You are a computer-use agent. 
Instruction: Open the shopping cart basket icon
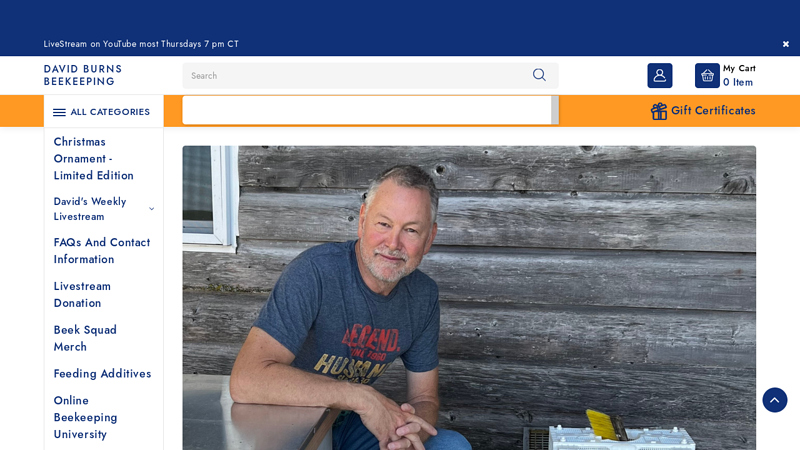[x=707, y=76]
